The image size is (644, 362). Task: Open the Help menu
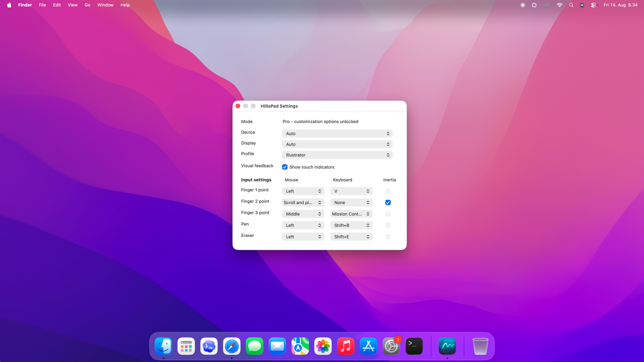[125, 5]
